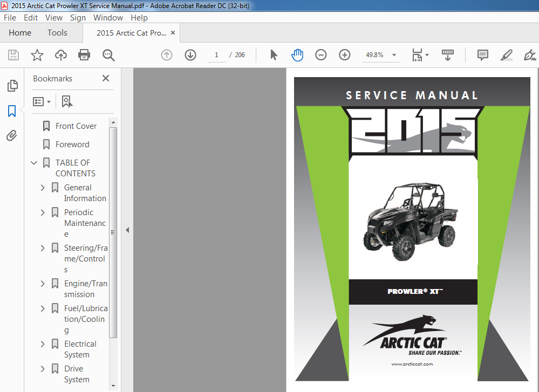Viewport: 539px width, 392px height.
Task: Click the Fit page width icon
Action: coord(417,55)
